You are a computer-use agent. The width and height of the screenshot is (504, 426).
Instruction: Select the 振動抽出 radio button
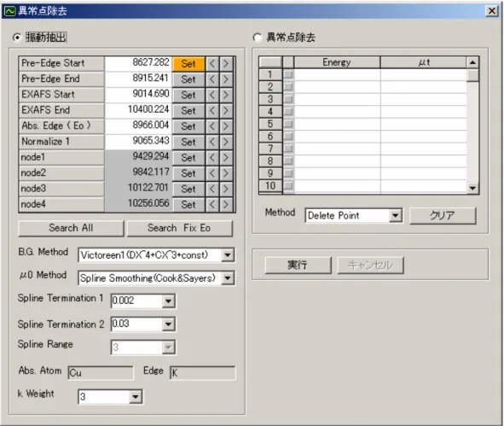pos(17,38)
